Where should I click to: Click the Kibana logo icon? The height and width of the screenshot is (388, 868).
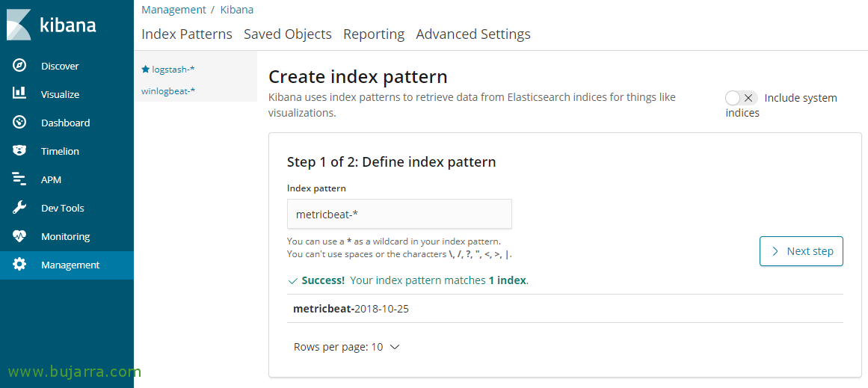[x=19, y=25]
